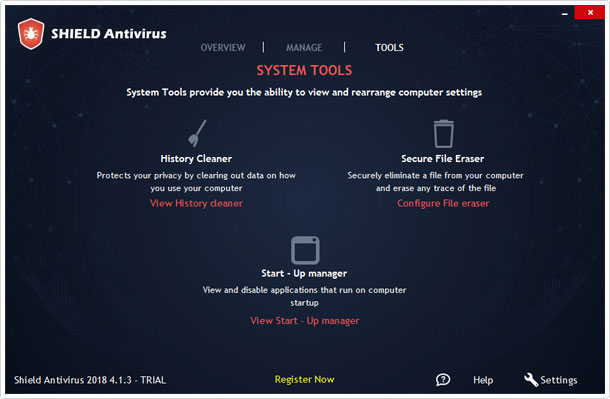610x399 pixels.
Task: Switch to the OVERVIEW tab
Action: pyautogui.click(x=223, y=47)
